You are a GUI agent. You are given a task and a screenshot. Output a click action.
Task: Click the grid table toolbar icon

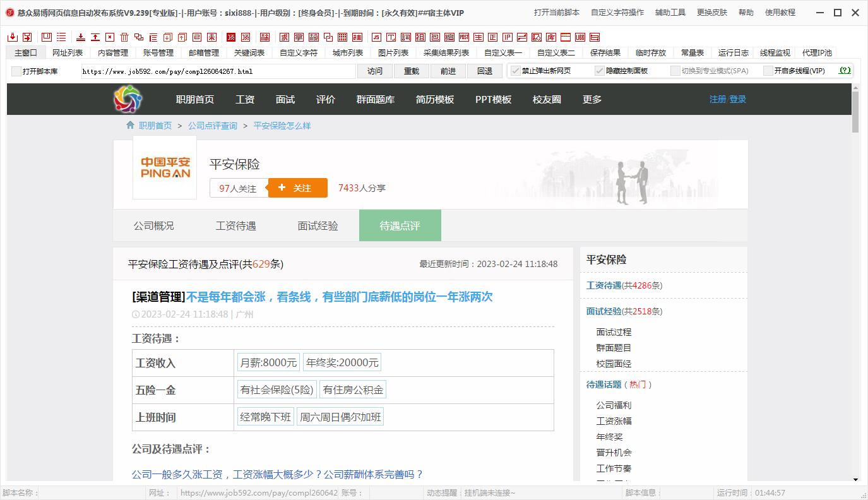[343, 37]
